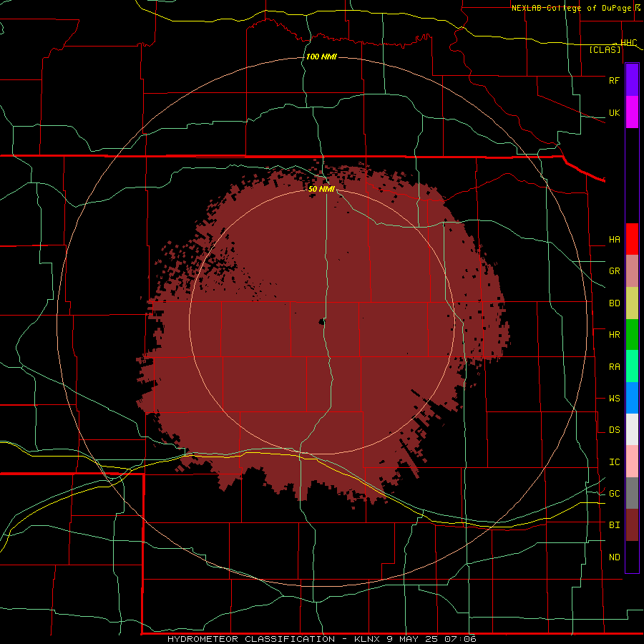Click the magenta UK color swatch
The image size is (644, 644).
pyautogui.click(x=632, y=112)
